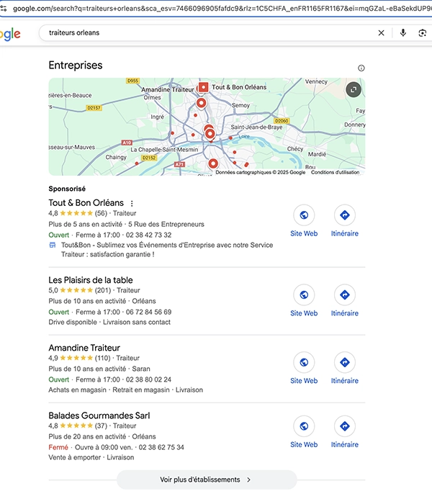Expand the map to full view

353,89
